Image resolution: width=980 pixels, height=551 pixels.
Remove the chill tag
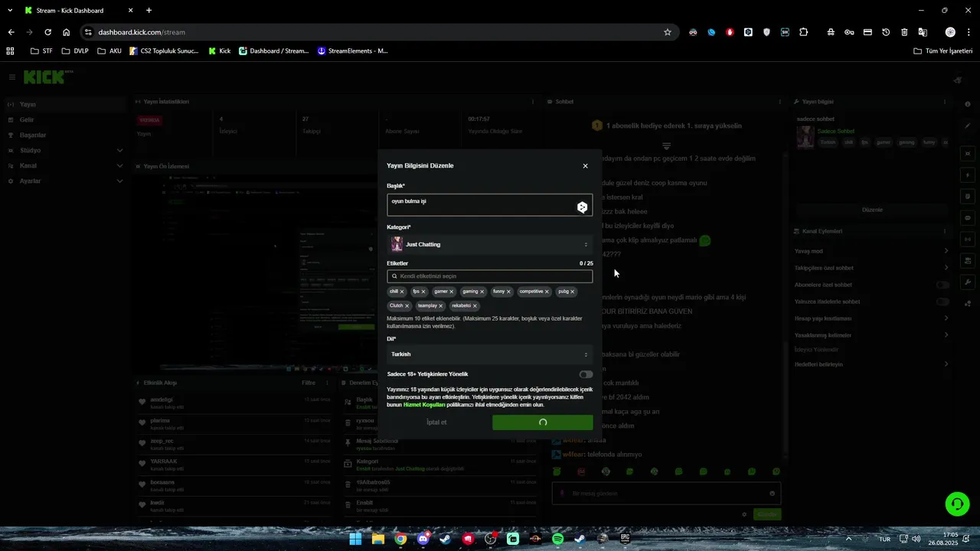point(402,292)
